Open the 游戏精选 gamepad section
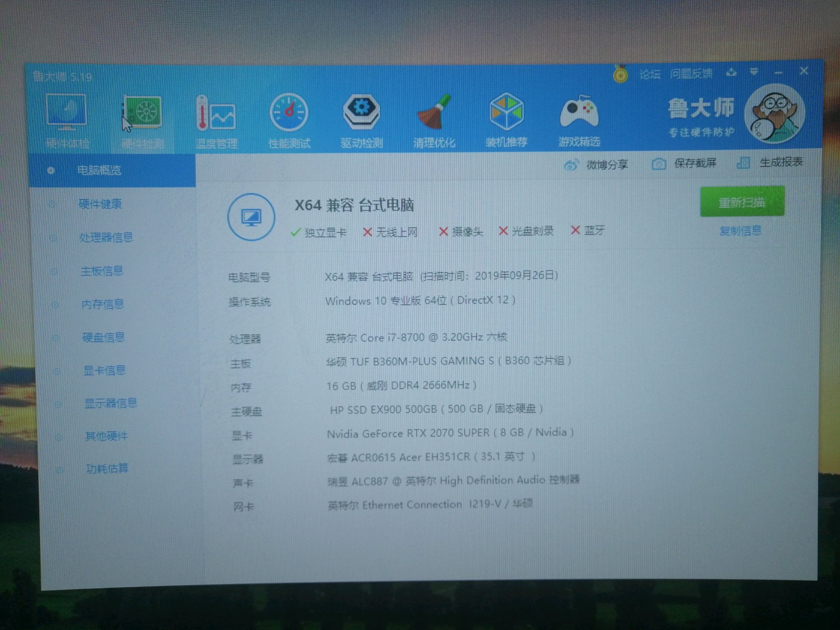 579,120
